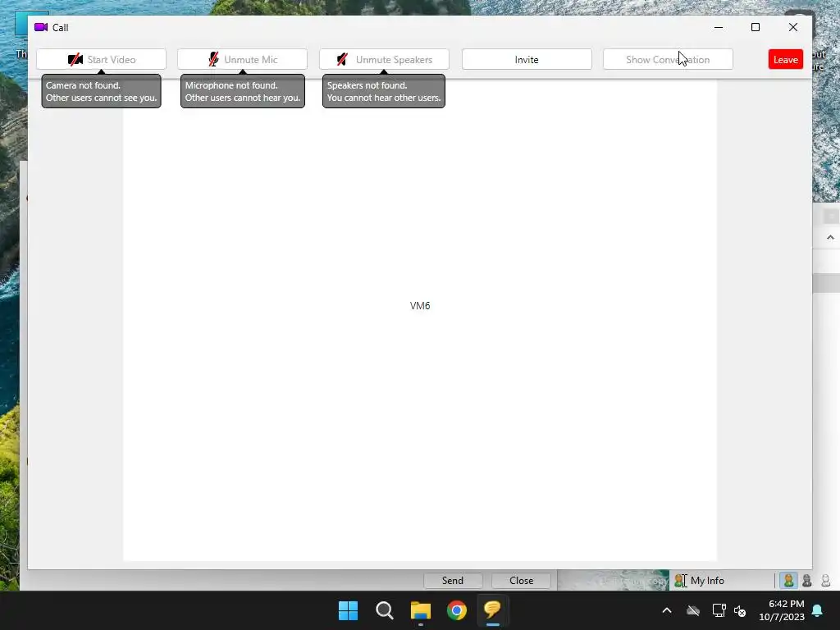Click the My Info user icon

[680, 580]
